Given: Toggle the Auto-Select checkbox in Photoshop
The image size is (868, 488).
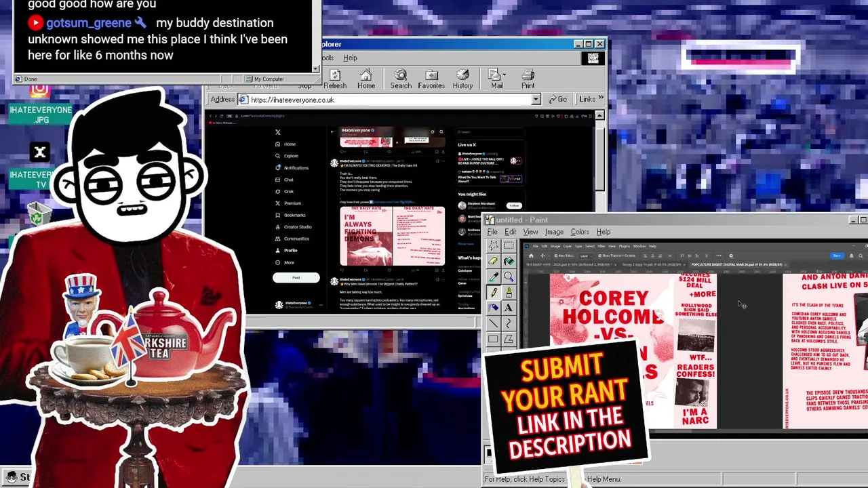Looking at the screenshot, I should [x=556, y=256].
